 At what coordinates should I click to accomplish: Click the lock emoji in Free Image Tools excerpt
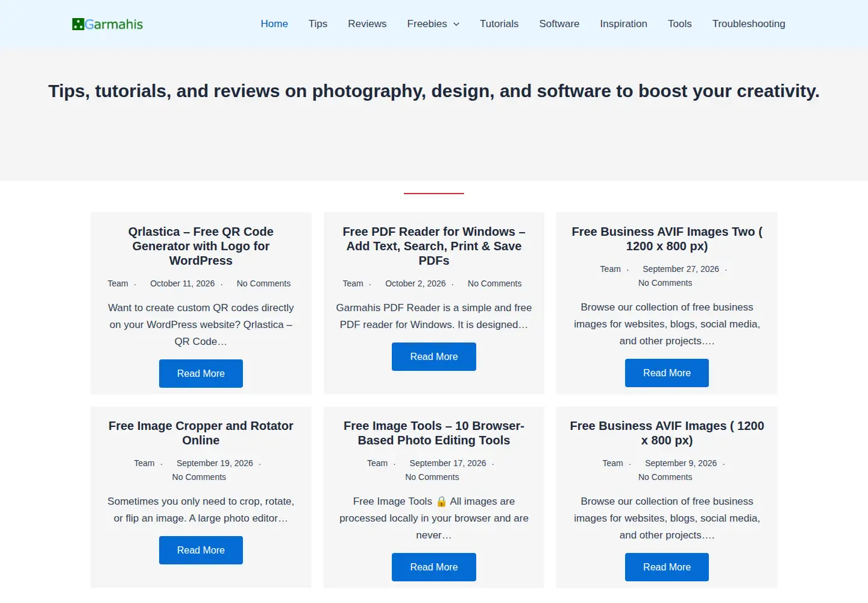pyautogui.click(x=441, y=501)
